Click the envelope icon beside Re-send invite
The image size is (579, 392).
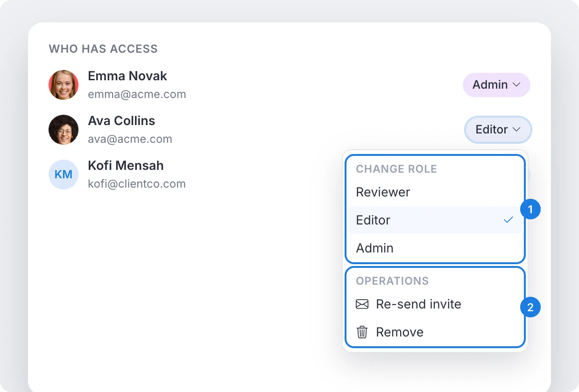(x=362, y=304)
